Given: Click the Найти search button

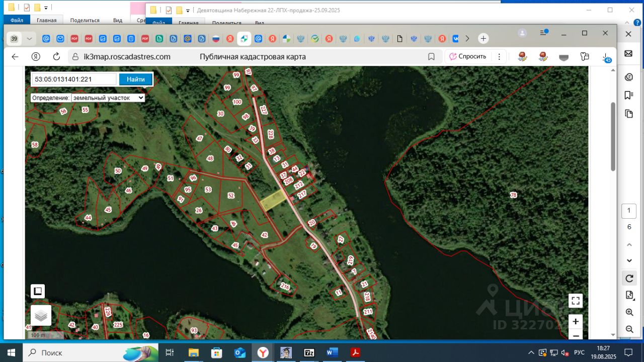Looking at the screenshot, I should coord(135,79).
